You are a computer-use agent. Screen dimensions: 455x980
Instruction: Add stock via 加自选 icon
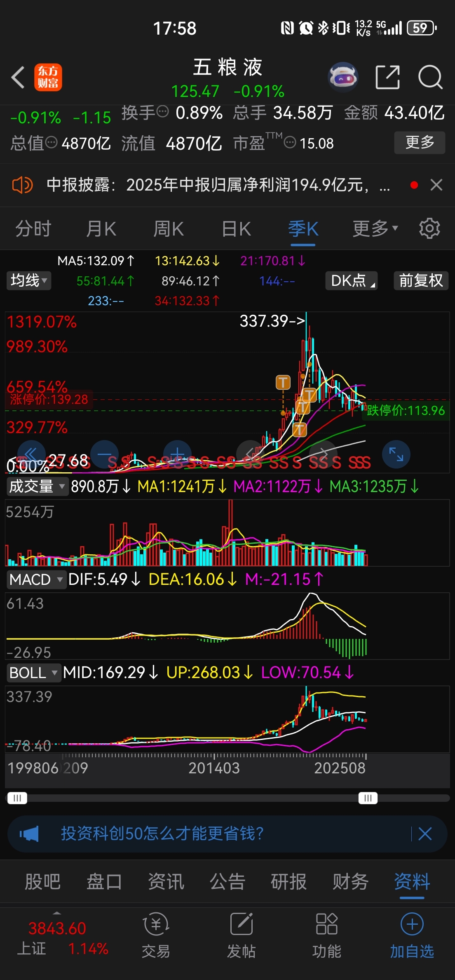point(412,936)
